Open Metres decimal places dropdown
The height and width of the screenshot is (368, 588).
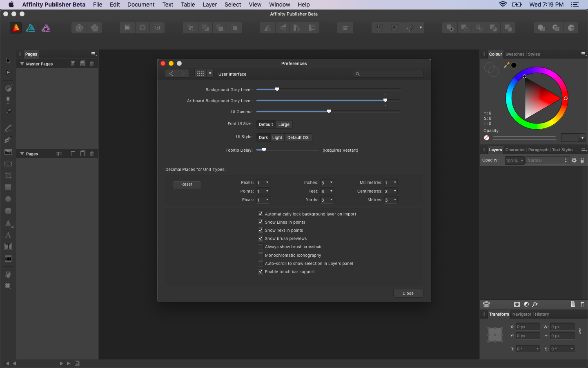click(391, 200)
